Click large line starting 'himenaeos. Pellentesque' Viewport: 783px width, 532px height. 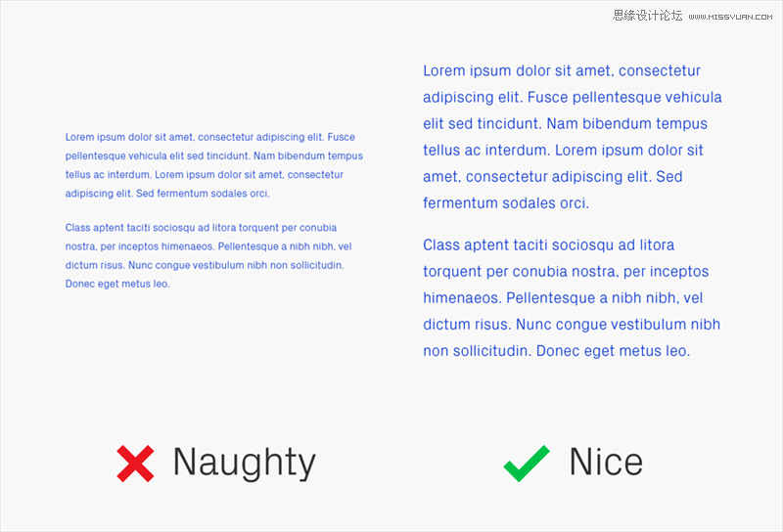pos(563,298)
